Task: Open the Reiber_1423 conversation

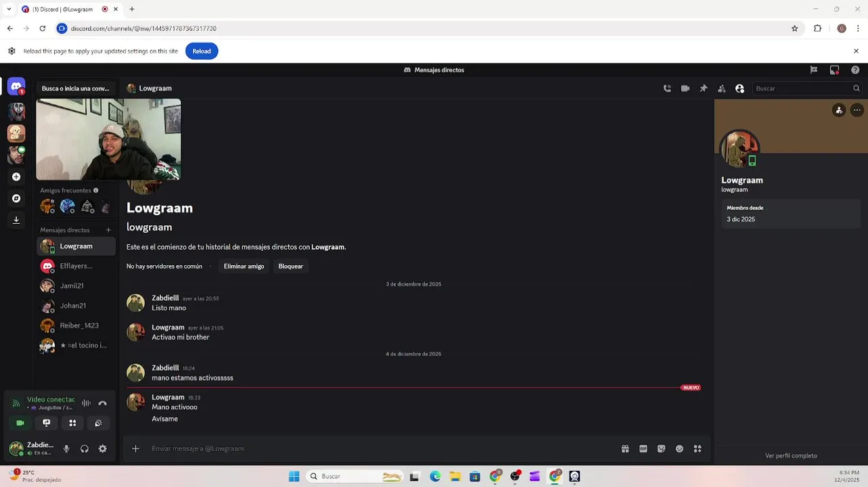Action: (76, 325)
